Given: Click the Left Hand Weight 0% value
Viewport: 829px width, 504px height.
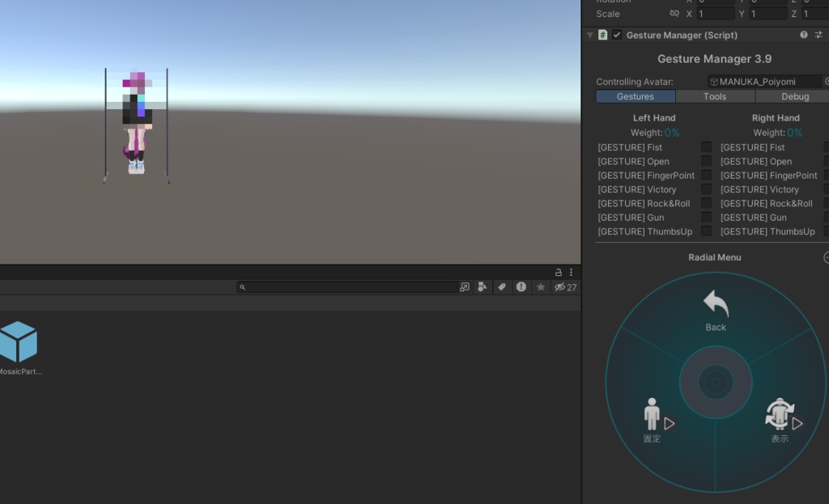Looking at the screenshot, I should click(672, 133).
